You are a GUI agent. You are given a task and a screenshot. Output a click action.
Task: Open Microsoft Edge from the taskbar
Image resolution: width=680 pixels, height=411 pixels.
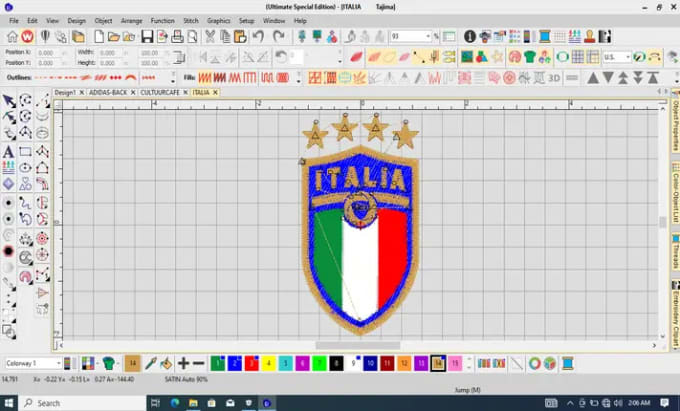pyautogui.click(x=175, y=403)
